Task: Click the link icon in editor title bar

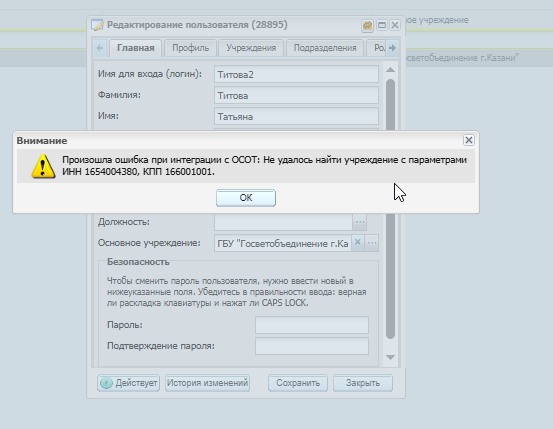Action: pos(367,25)
